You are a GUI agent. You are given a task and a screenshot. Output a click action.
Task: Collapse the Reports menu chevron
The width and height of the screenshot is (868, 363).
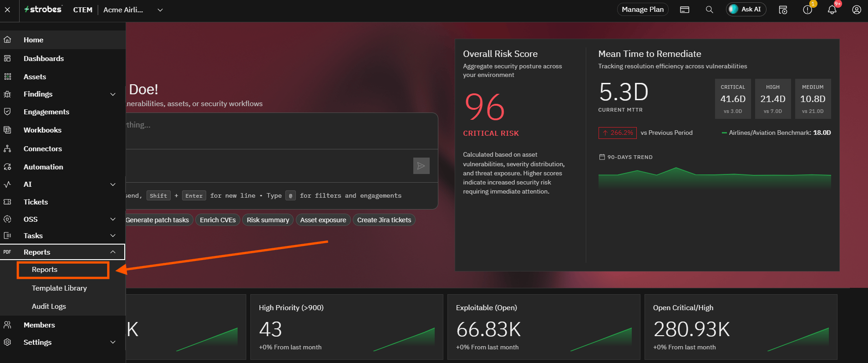113,252
